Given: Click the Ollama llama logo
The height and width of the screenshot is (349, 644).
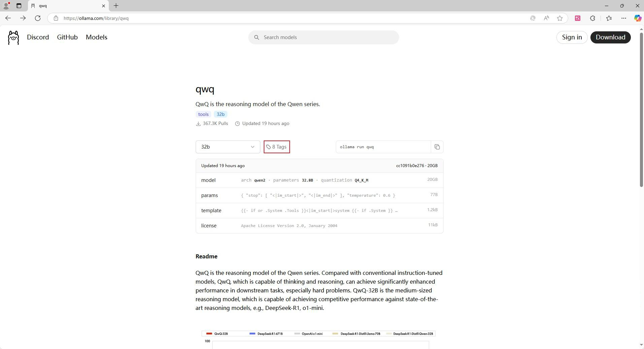Looking at the screenshot, I should pyautogui.click(x=13, y=37).
